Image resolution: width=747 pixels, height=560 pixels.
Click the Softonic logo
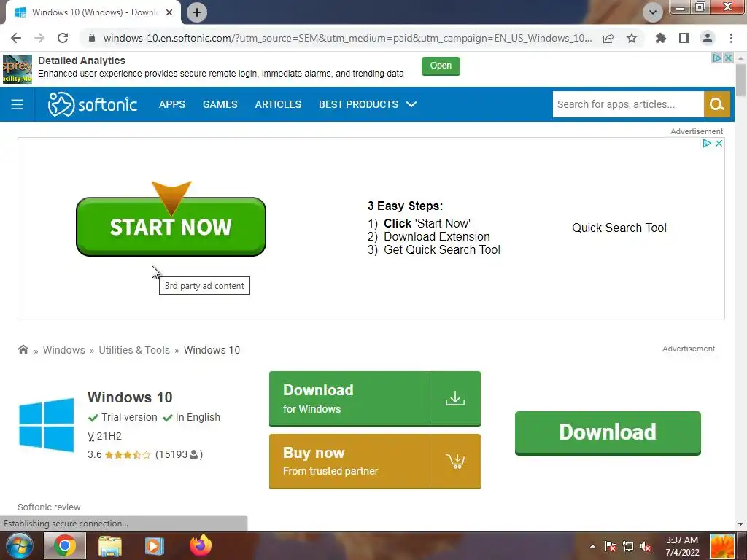point(93,104)
